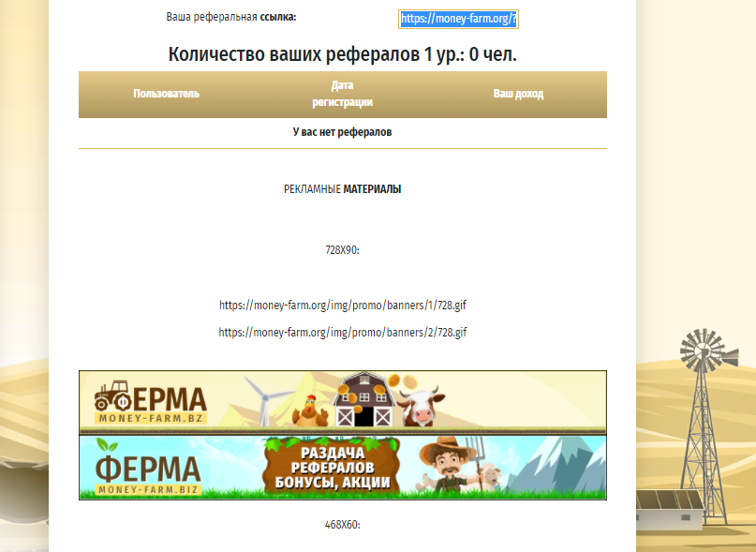Click the 'Раздача рефералов' farmer banner
This screenshot has height=552, width=756.
coord(343,468)
